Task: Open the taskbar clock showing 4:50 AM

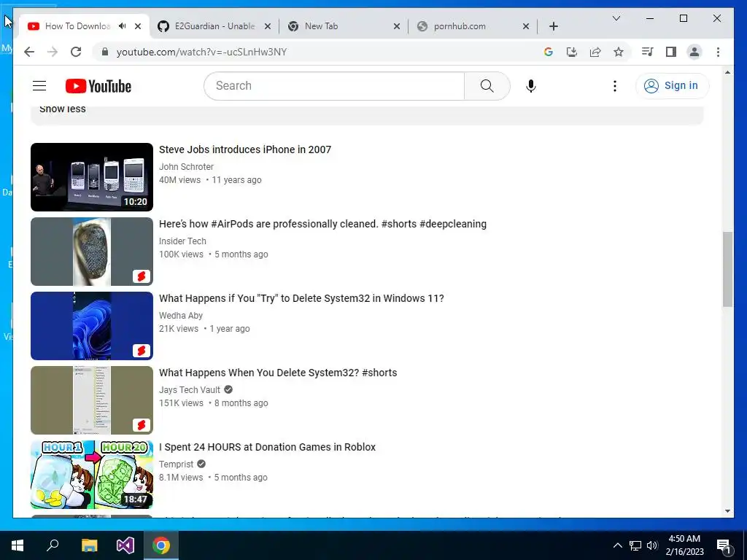Action: point(684,545)
